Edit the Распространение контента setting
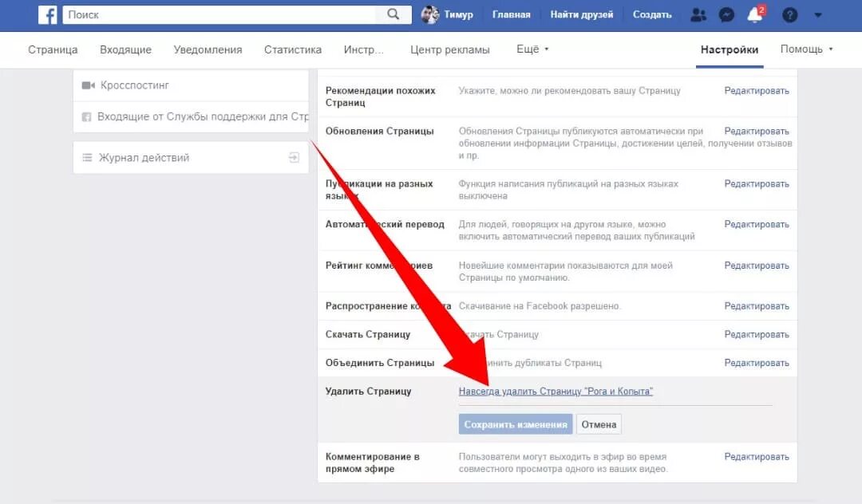 click(757, 306)
